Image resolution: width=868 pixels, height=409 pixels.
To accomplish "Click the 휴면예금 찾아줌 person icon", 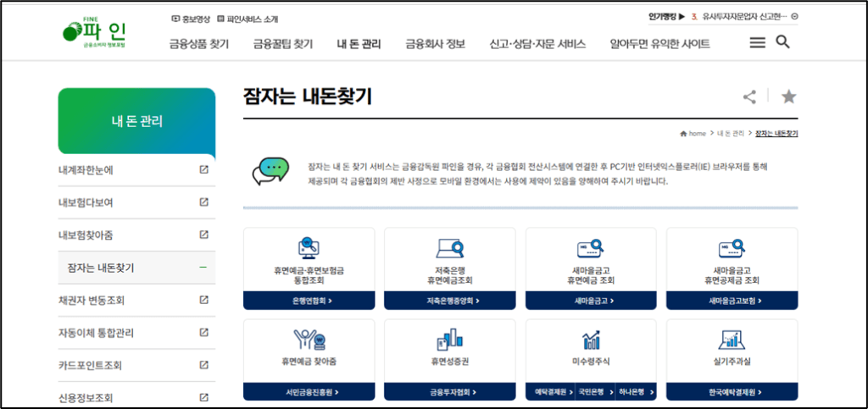I will [x=309, y=340].
